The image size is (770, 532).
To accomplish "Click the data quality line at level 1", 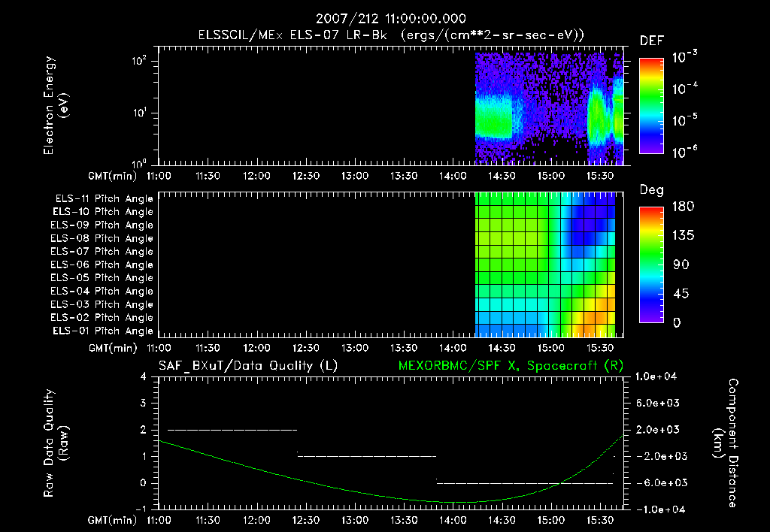I will pos(367,456).
